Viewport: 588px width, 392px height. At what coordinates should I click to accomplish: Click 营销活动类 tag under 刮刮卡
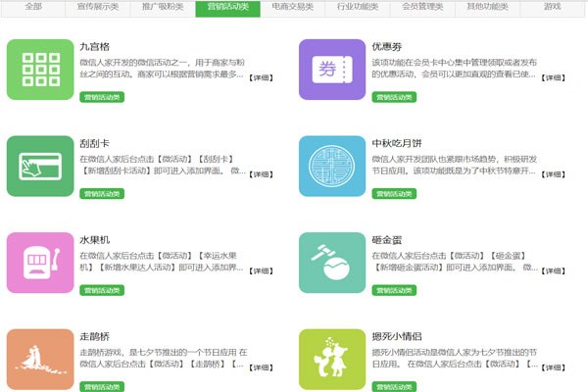pyautogui.click(x=102, y=194)
